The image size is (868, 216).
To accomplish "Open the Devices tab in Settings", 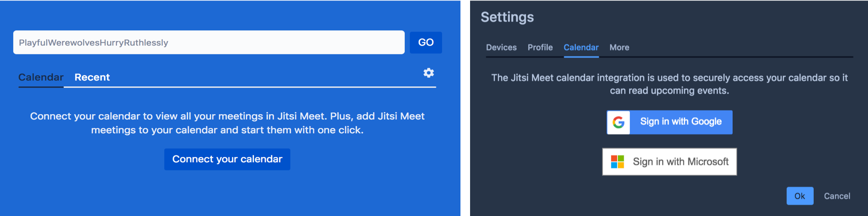I will point(501,47).
